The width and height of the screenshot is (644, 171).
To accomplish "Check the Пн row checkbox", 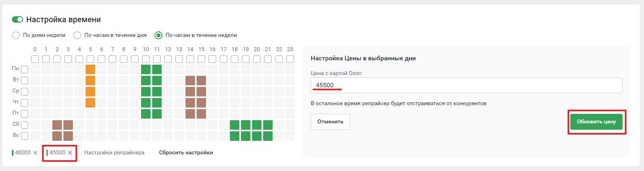I will point(25,69).
